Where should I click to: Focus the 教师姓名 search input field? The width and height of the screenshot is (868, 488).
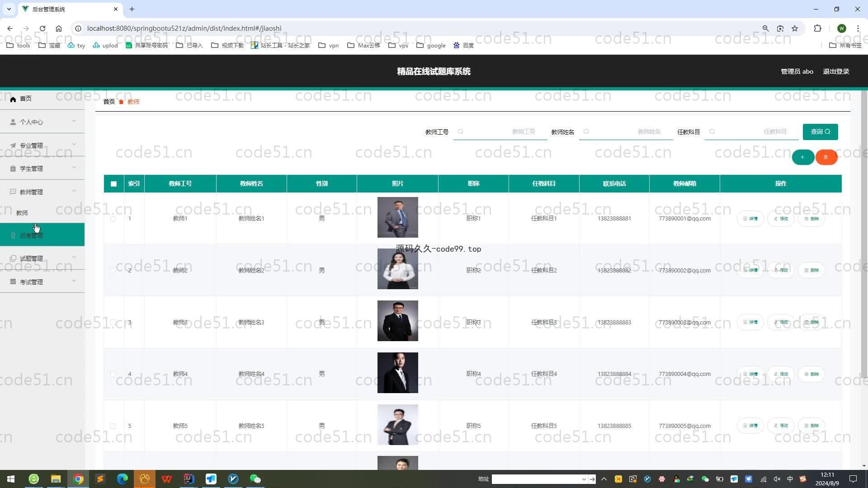[x=626, y=132]
